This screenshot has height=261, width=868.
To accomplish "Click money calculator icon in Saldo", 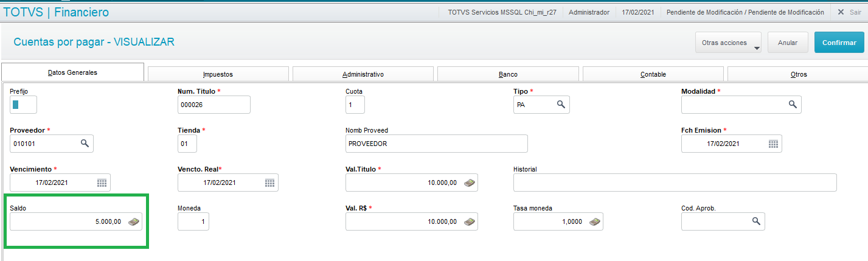I will coord(133,221).
